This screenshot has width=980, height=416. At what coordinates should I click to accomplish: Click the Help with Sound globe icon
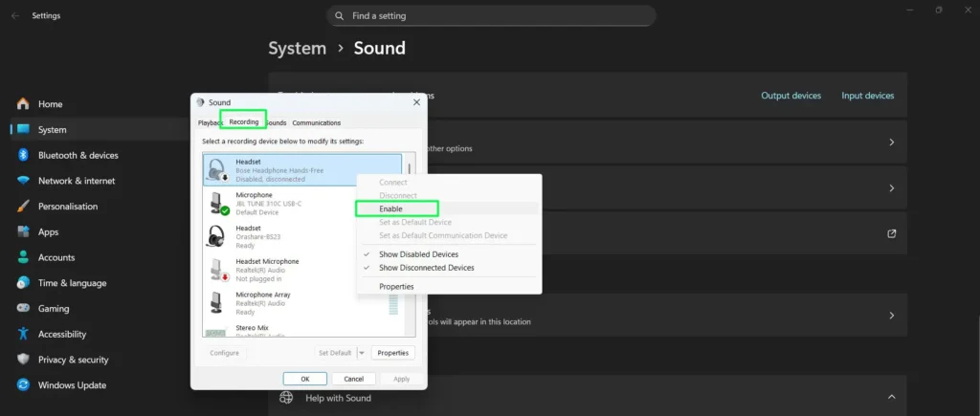pyautogui.click(x=286, y=398)
